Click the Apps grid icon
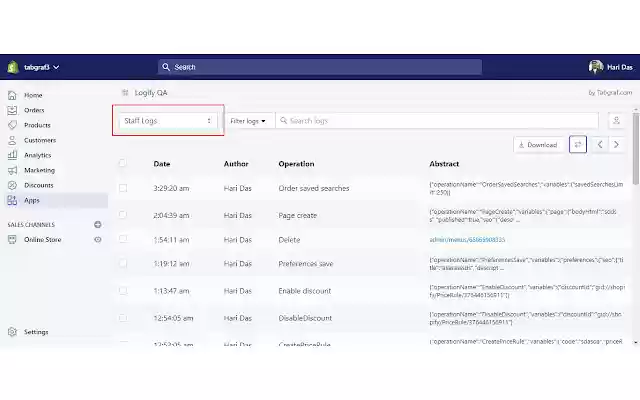Image resolution: width=640 pixels, height=400 pixels. [x=12, y=200]
